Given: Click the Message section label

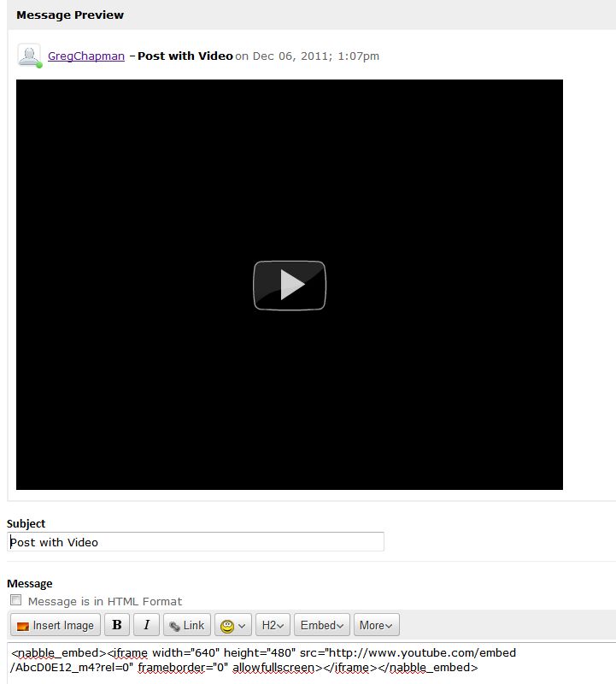Looking at the screenshot, I should (x=30, y=583).
